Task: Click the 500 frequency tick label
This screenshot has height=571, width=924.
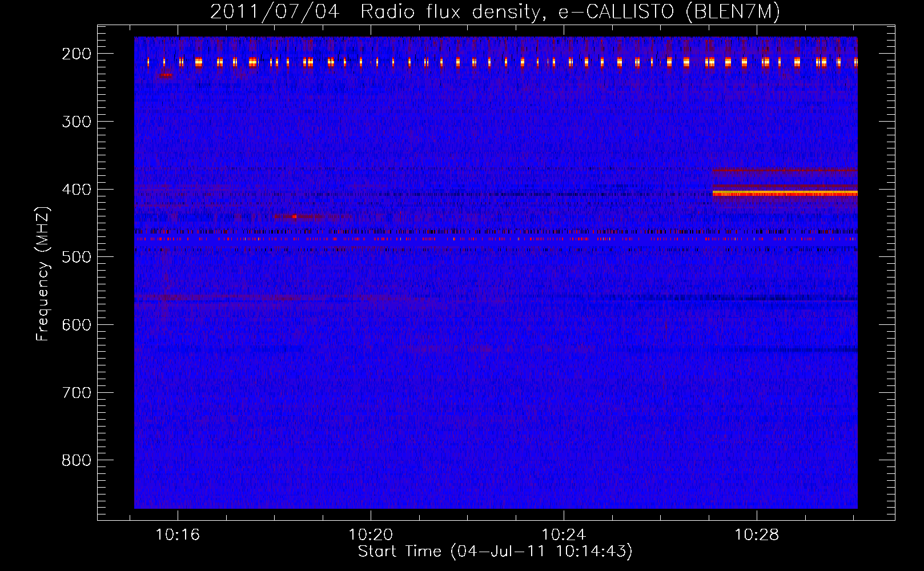Action: click(x=77, y=257)
